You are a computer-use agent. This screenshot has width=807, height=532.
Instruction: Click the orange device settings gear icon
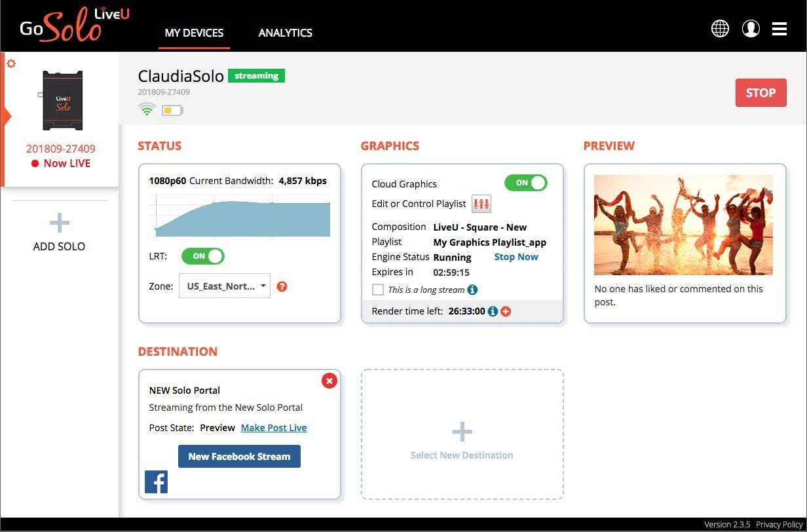pyautogui.click(x=11, y=63)
